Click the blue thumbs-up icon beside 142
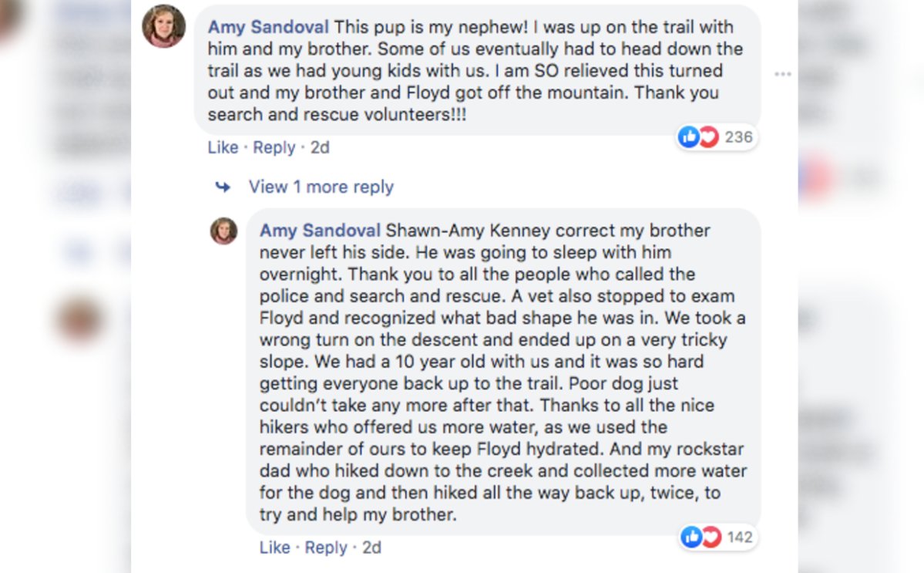This screenshot has width=924, height=573. tap(691, 537)
